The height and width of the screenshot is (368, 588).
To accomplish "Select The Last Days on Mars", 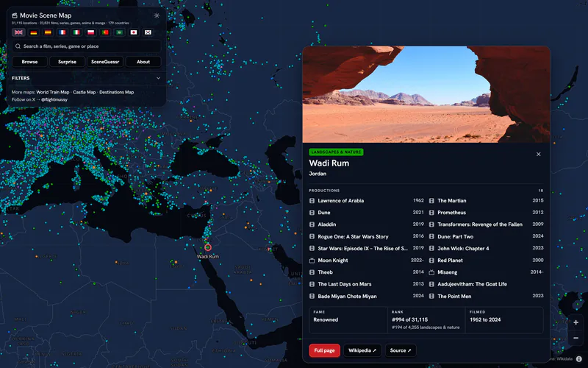I will click(x=366, y=284).
